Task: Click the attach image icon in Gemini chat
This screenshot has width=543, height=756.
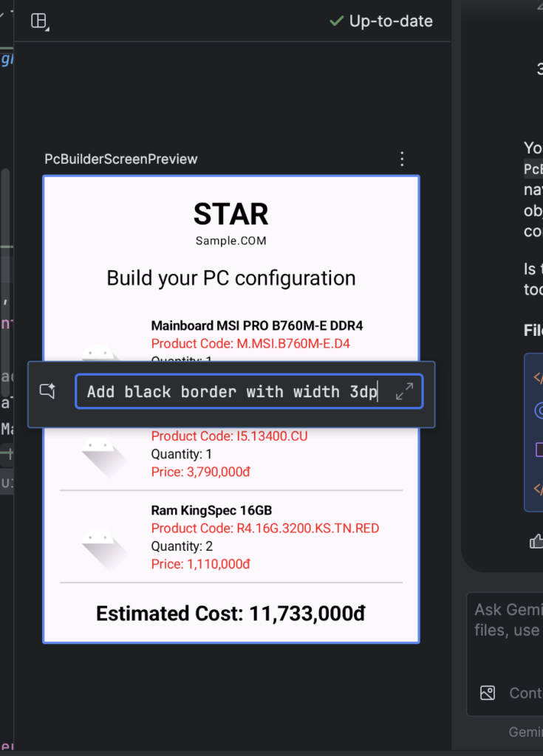Action: tap(488, 693)
